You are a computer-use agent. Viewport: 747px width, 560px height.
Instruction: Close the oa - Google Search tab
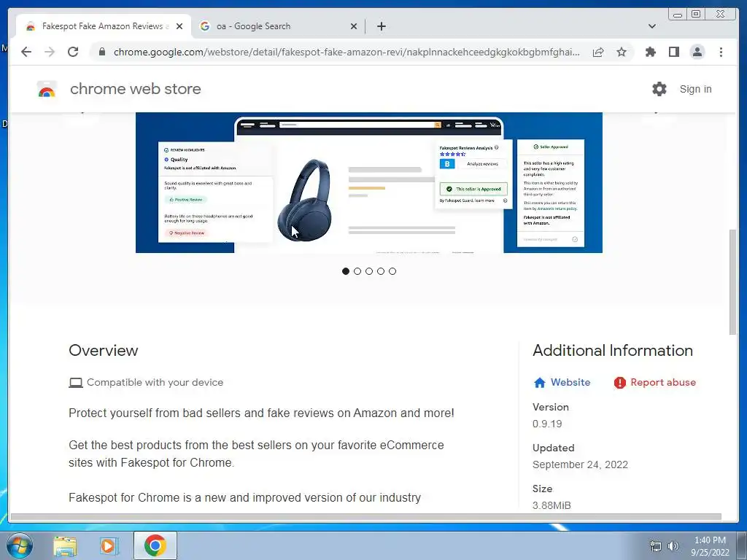[x=354, y=26]
